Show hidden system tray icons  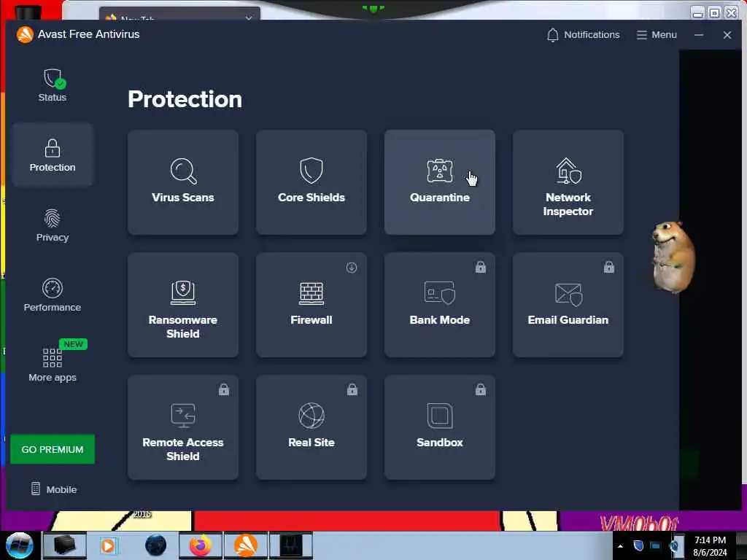coord(620,546)
